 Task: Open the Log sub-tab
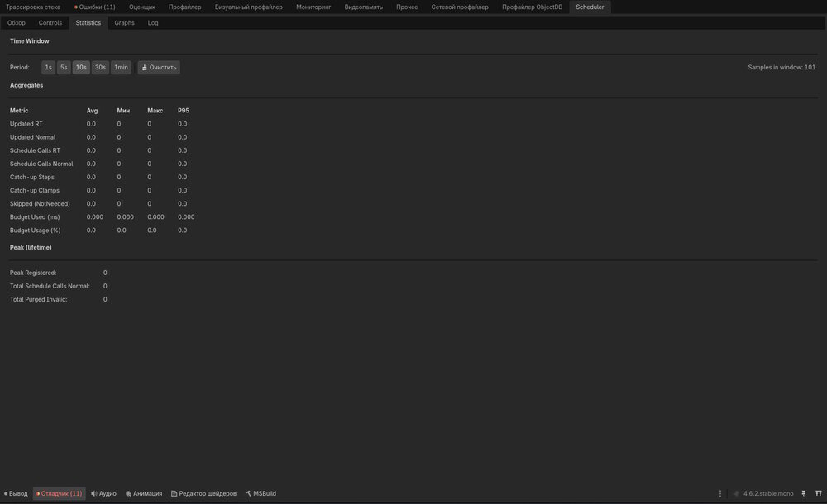[x=153, y=22]
